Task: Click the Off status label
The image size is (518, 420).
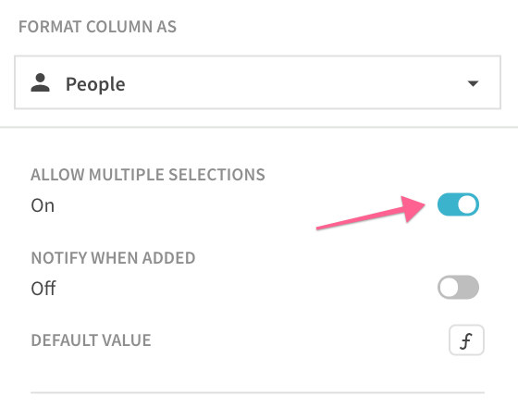Action: click(x=43, y=288)
